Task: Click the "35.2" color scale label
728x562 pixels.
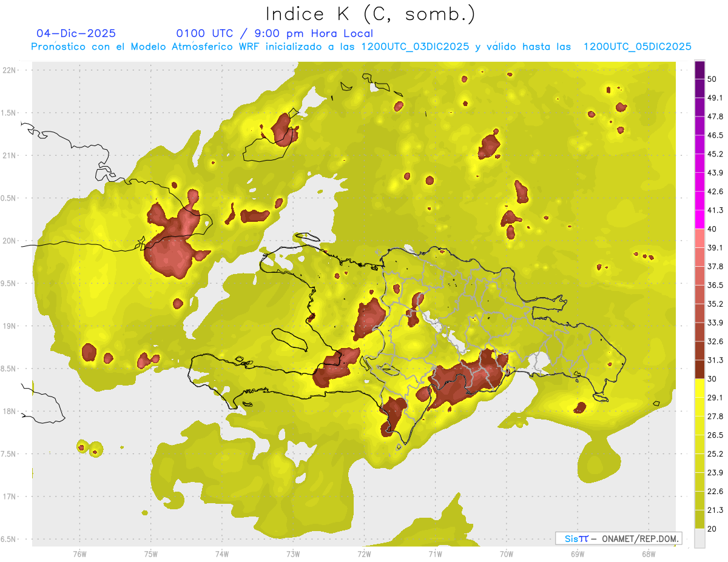Action: (715, 304)
